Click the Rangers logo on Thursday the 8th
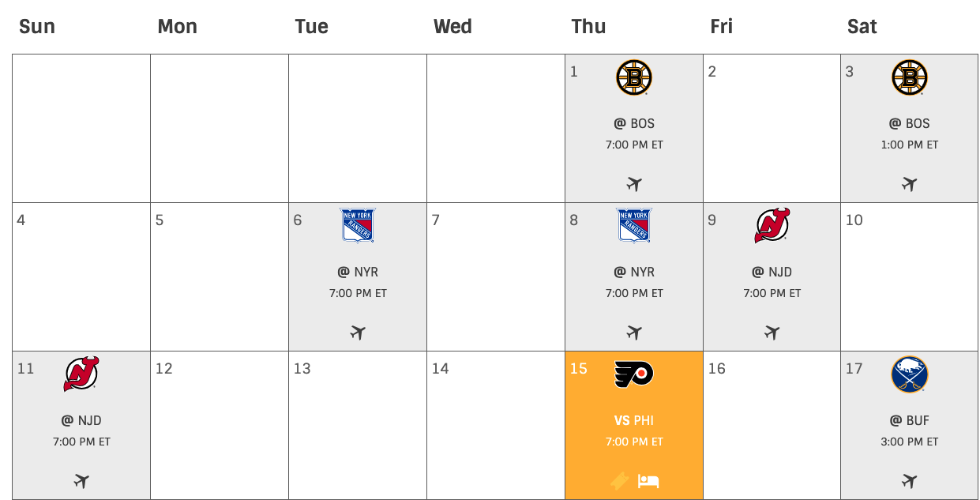Viewport: 980px width, 500px height. click(634, 226)
